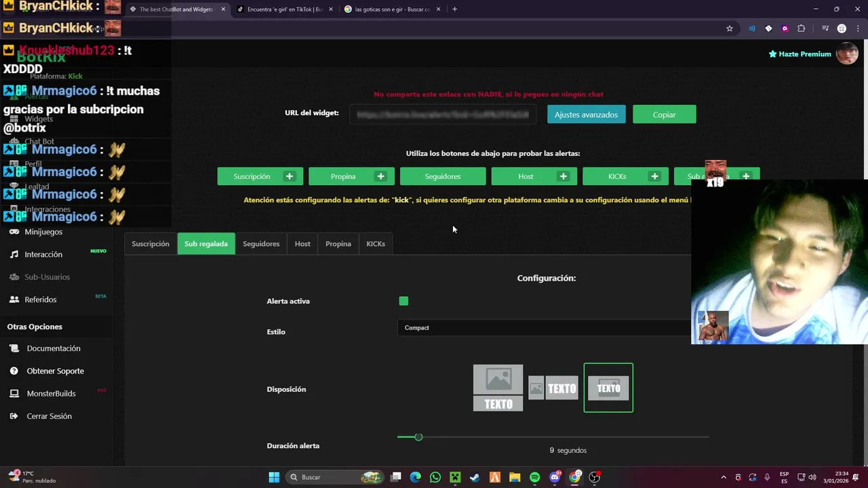868x488 pixels.
Task: Open Referidos in the sidebar
Action: click(x=41, y=300)
